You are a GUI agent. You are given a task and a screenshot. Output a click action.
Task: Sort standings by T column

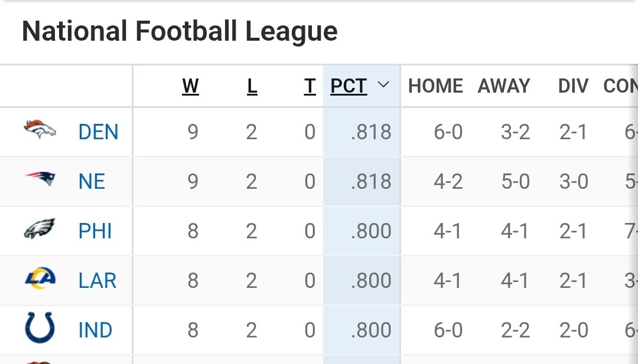click(310, 86)
